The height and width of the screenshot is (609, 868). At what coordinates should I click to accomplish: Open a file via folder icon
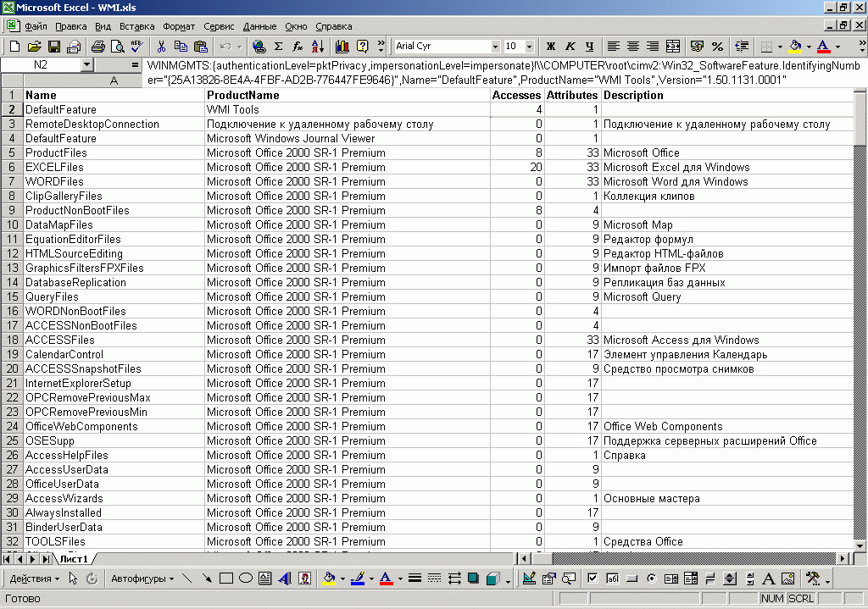34,47
